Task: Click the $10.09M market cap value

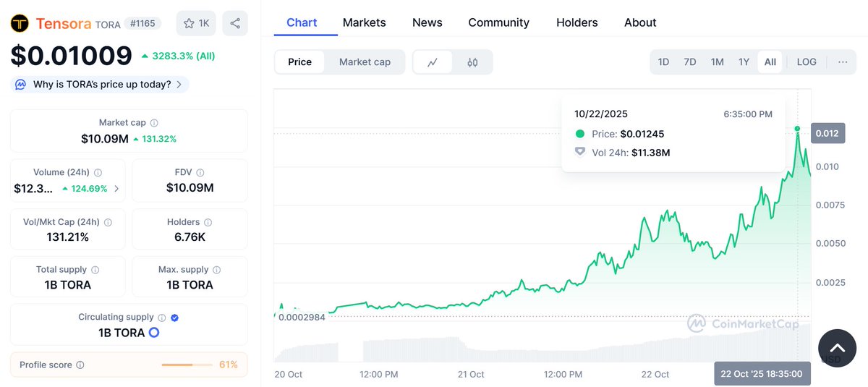Action: [x=104, y=139]
